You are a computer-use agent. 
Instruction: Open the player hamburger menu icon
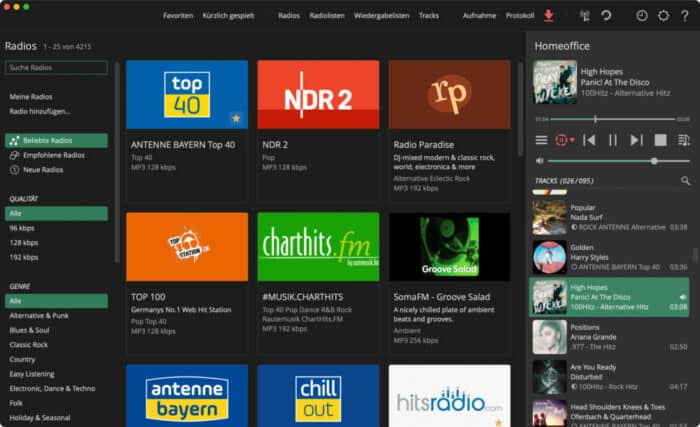coord(541,140)
